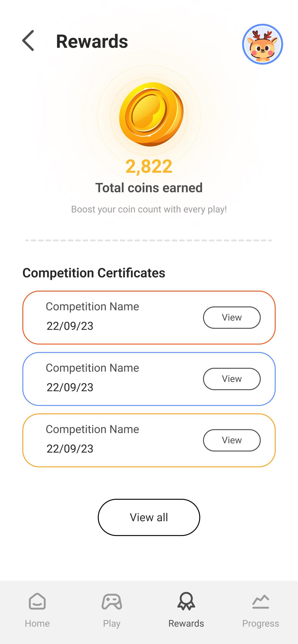298x644 pixels.
Task: Switch to the Home tab label
Action: click(37, 623)
